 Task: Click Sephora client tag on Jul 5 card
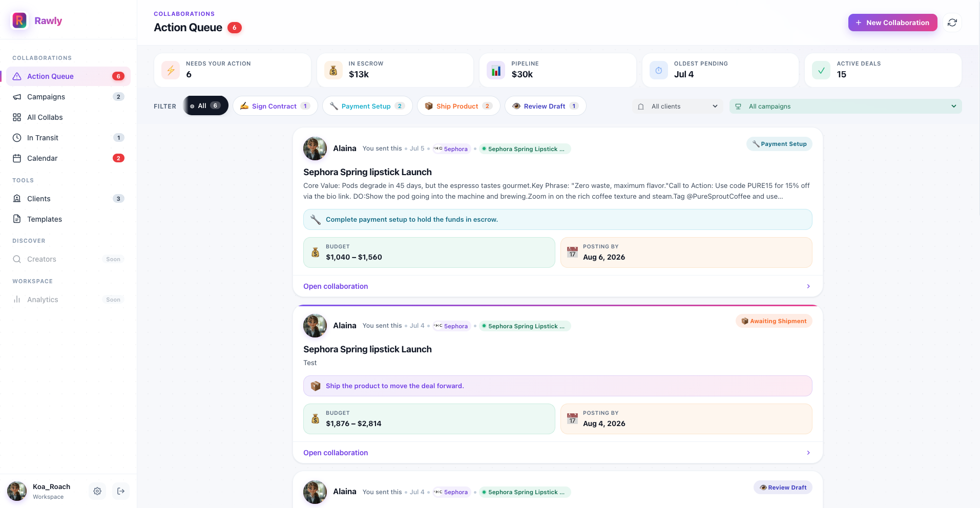[451, 149]
